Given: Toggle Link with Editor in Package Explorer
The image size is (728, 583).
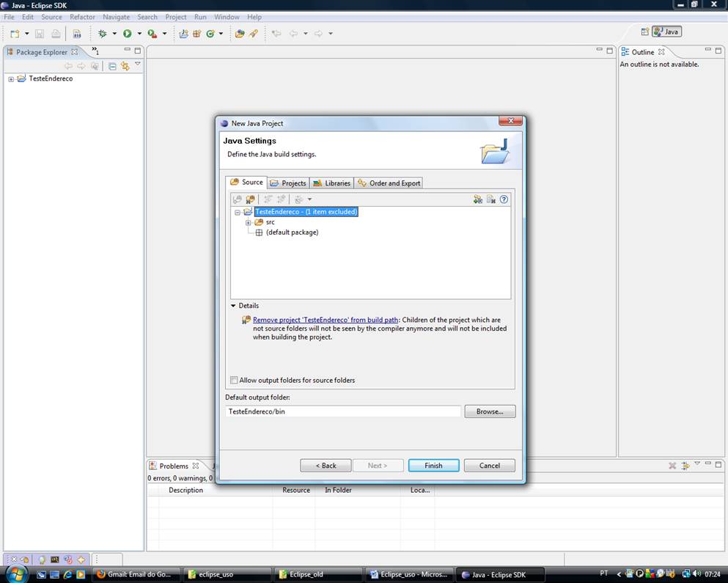Looking at the screenshot, I should 125,66.
